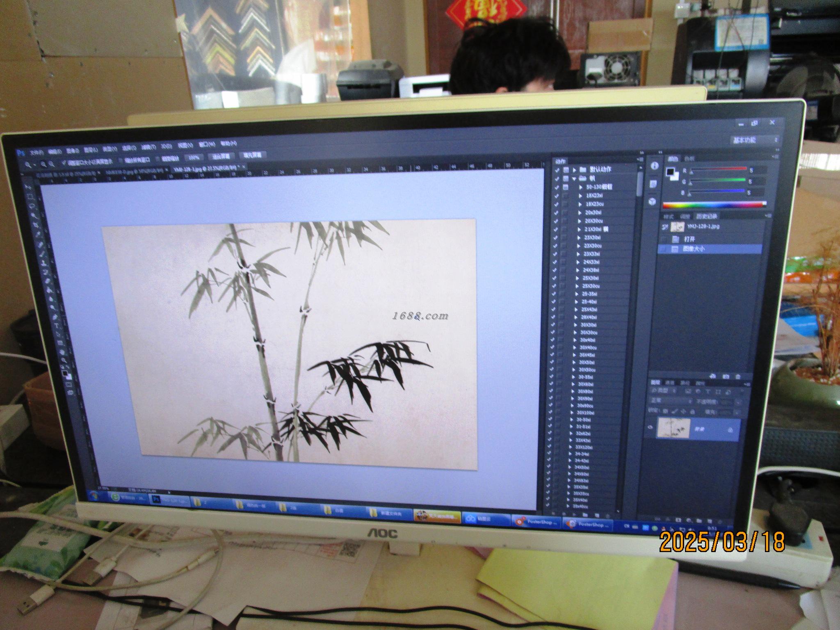The height and width of the screenshot is (630, 840).
Task: Close the YMJ-128-1.jpg document tab
Action: pyautogui.click(x=243, y=167)
